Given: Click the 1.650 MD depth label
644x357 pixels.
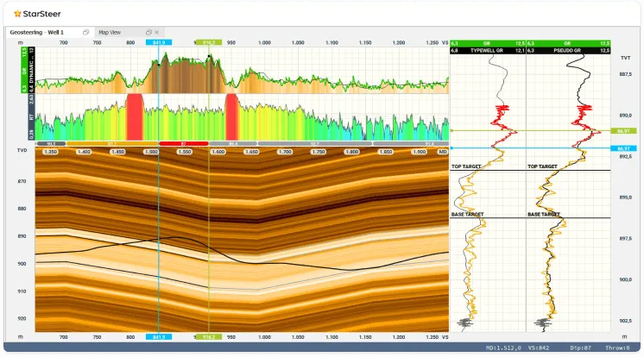Looking at the screenshot, I should click(x=251, y=152).
